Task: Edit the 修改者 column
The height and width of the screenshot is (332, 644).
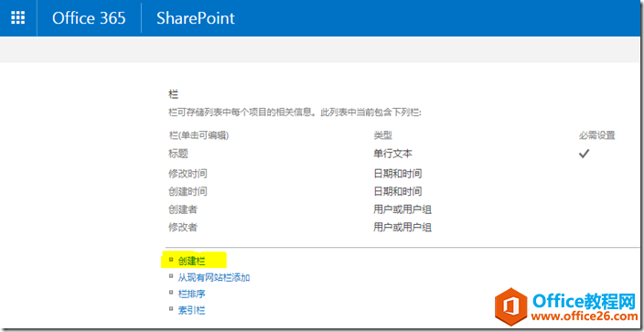Action: [x=183, y=227]
